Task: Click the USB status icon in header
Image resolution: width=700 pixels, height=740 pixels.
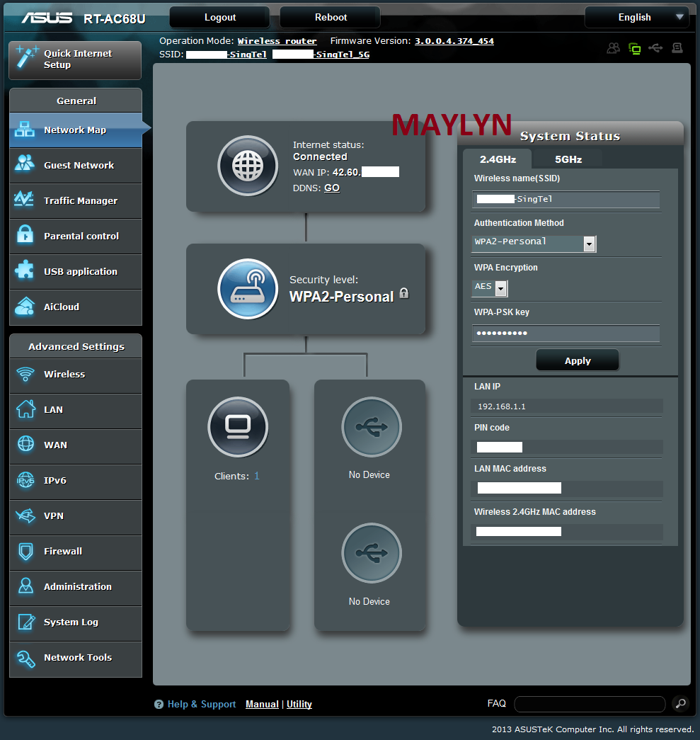Action: click(655, 48)
